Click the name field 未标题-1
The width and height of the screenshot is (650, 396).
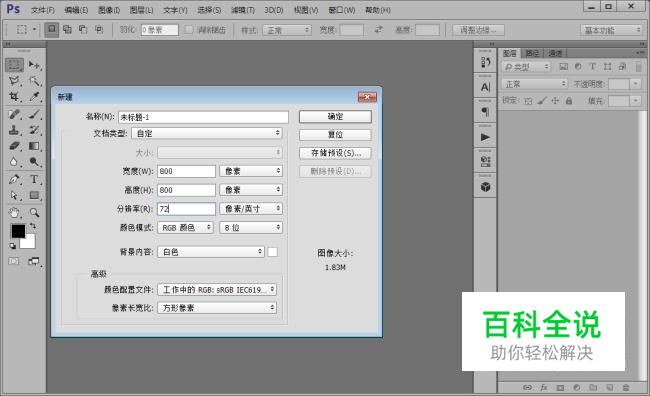point(203,117)
